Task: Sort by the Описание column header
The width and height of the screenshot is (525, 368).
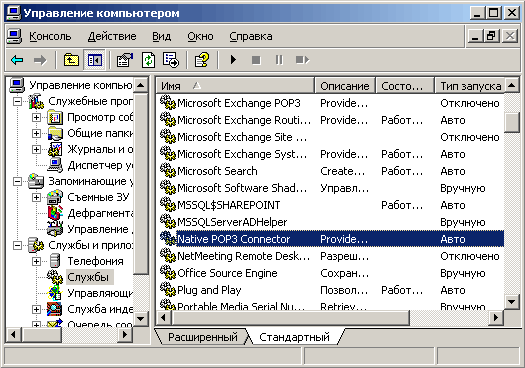Action: coord(345,86)
